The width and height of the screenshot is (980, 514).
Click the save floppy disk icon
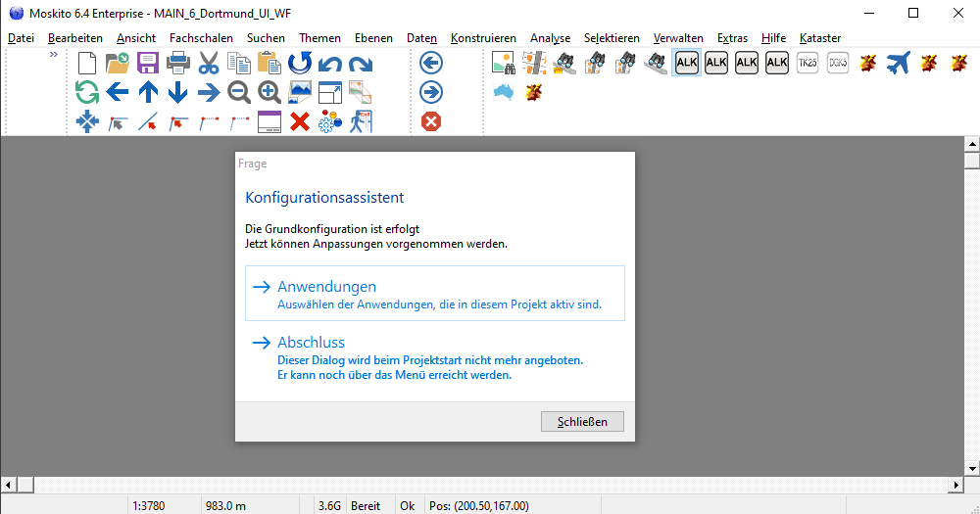[148, 64]
